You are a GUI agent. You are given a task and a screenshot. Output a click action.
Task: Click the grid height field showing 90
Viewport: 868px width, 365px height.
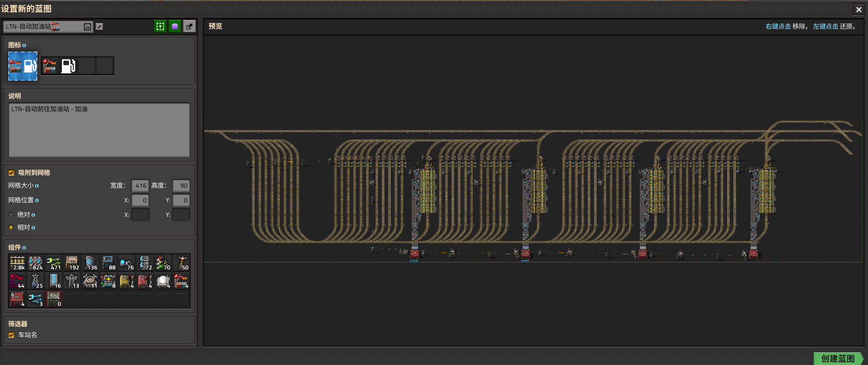181,185
